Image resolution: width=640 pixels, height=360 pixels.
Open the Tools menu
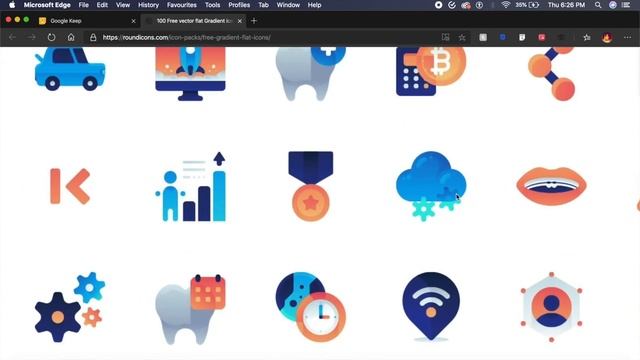pyautogui.click(x=212, y=5)
